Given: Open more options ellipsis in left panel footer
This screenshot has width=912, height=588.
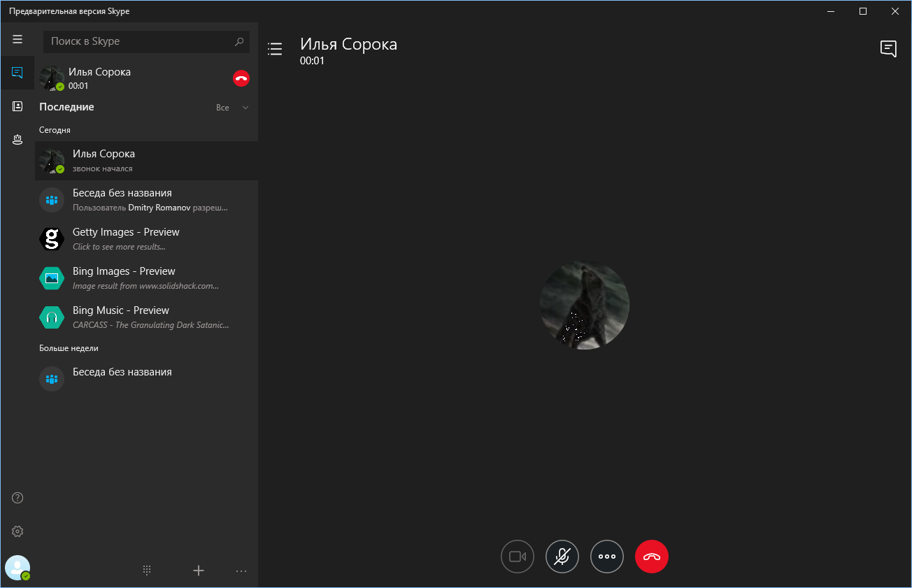Looking at the screenshot, I should click(241, 571).
